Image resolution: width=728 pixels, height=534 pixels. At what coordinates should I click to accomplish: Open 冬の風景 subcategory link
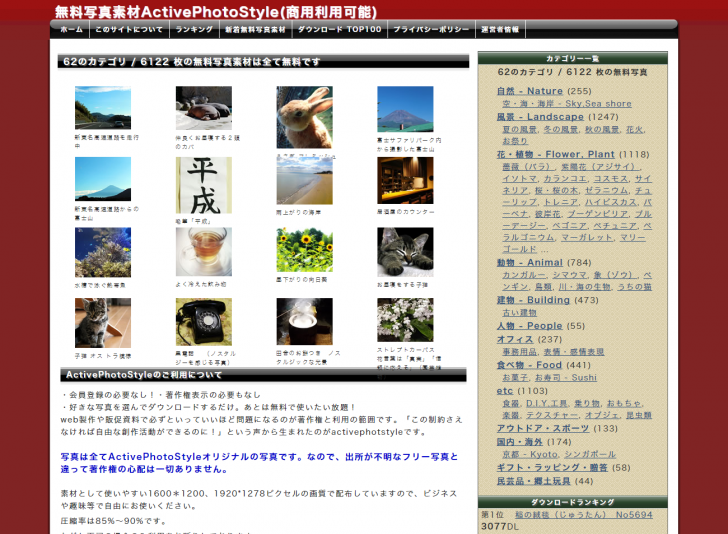pyautogui.click(x=561, y=130)
